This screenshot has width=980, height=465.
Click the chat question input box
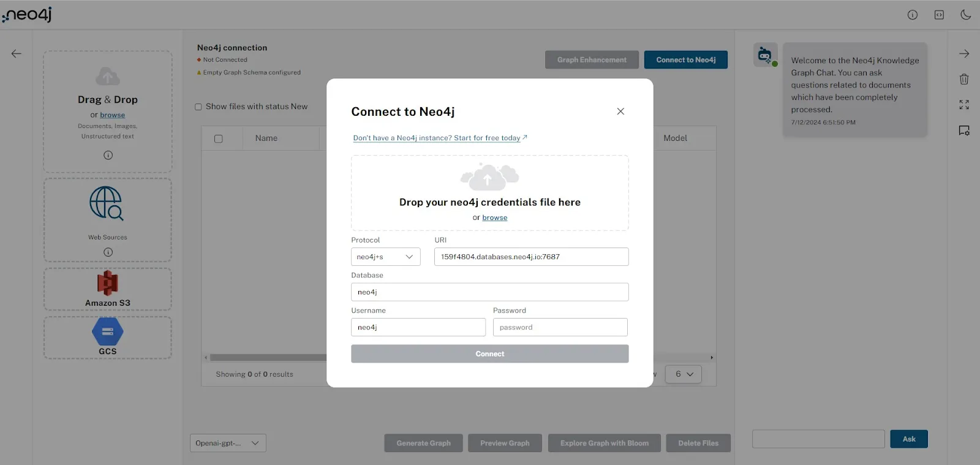click(818, 439)
